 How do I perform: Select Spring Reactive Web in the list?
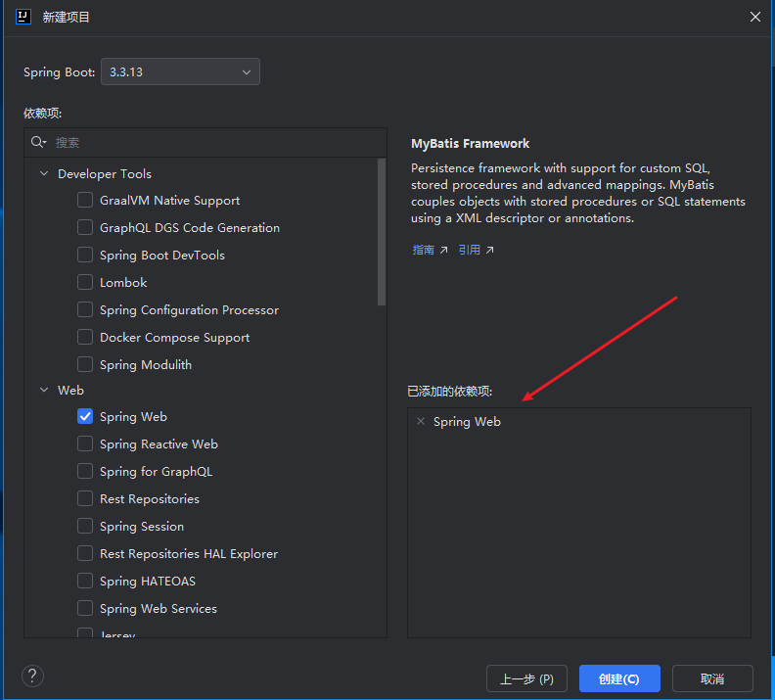[159, 443]
